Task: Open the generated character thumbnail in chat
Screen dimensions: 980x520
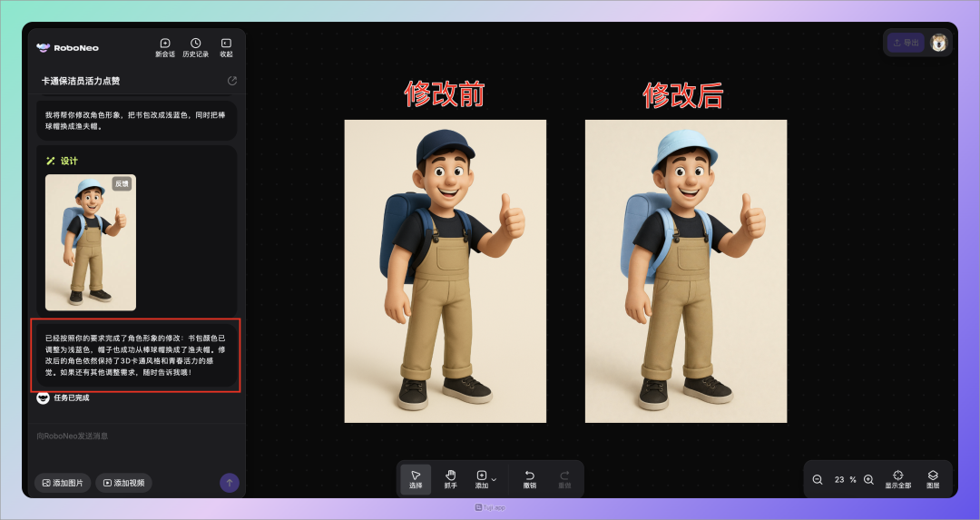Action: click(x=90, y=242)
